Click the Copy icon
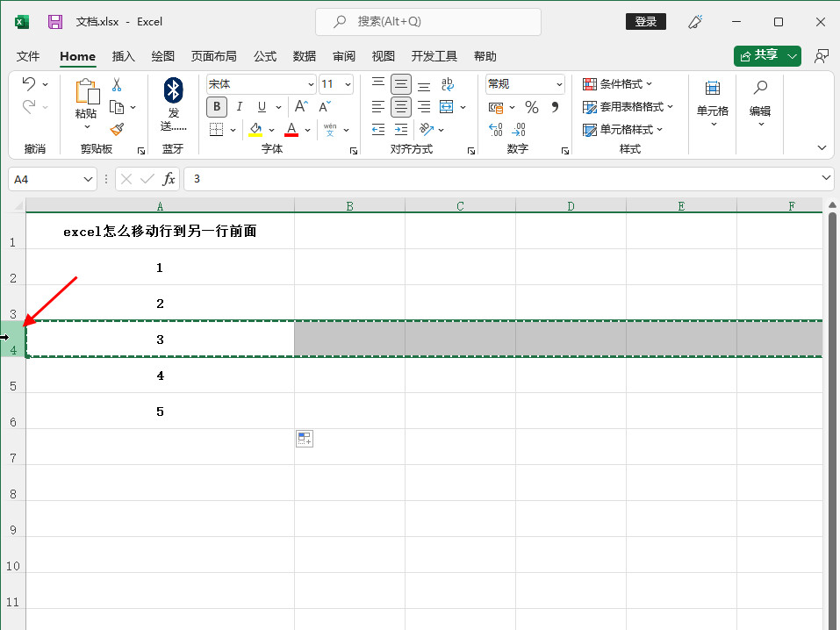Image resolution: width=840 pixels, height=630 pixels. click(117, 107)
